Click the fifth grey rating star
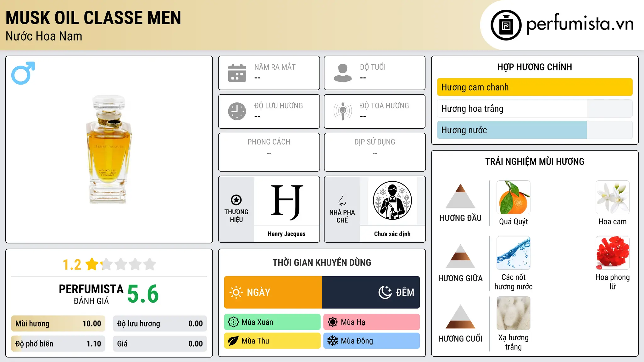The width and height of the screenshot is (644, 362). (x=150, y=264)
